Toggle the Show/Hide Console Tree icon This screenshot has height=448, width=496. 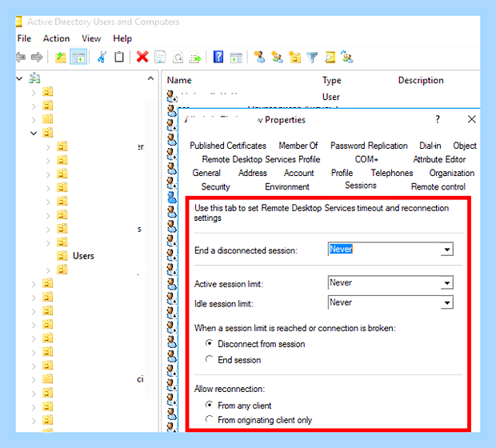click(x=78, y=58)
